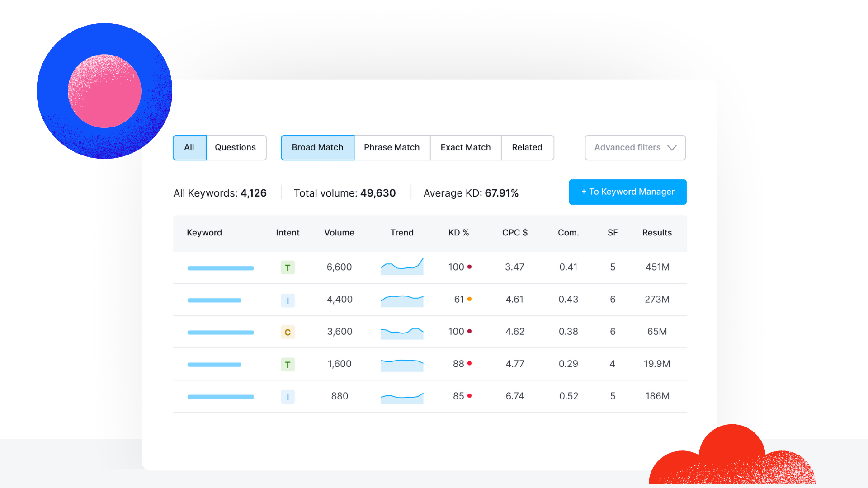The height and width of the screenshot is (488, 868).
Task: Click the red KD dot in 451M results row
Action: pos(469,267)
